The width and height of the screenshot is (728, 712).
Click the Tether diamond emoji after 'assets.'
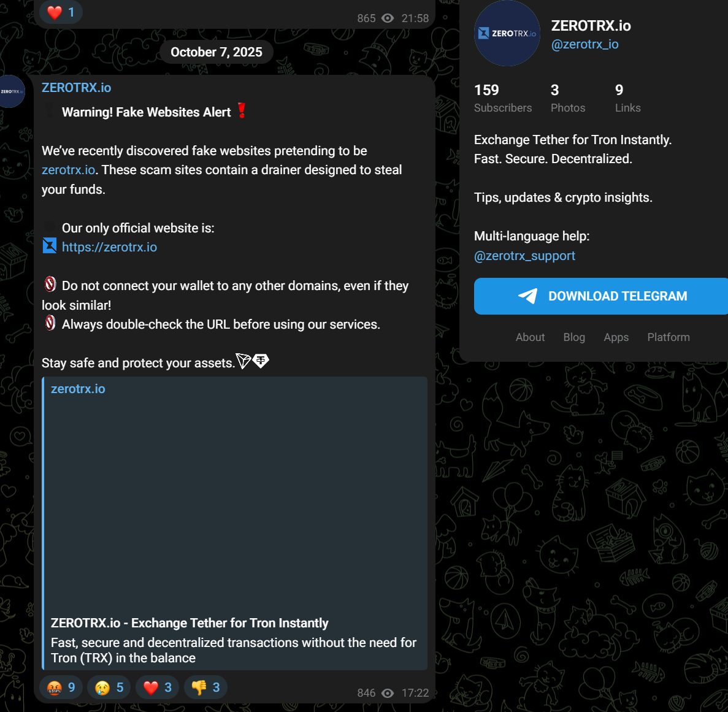click(x=261, y=361)
